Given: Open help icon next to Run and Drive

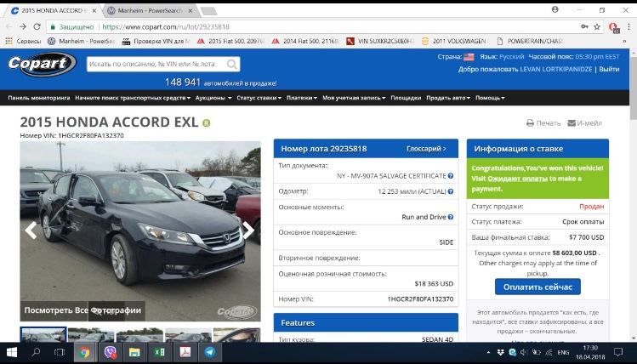Looking at the screenshot, I should (x=451, y=217).
